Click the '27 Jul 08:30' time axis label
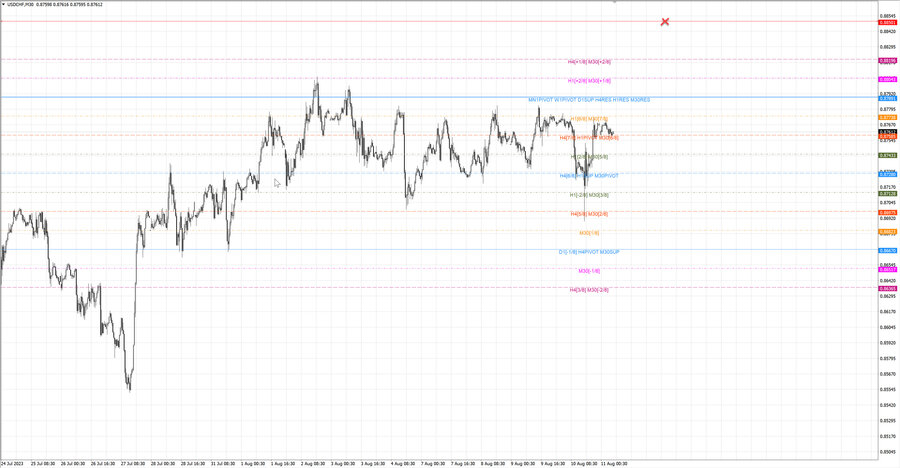Viewport: 900px width, 468px height. click(133, 463)
